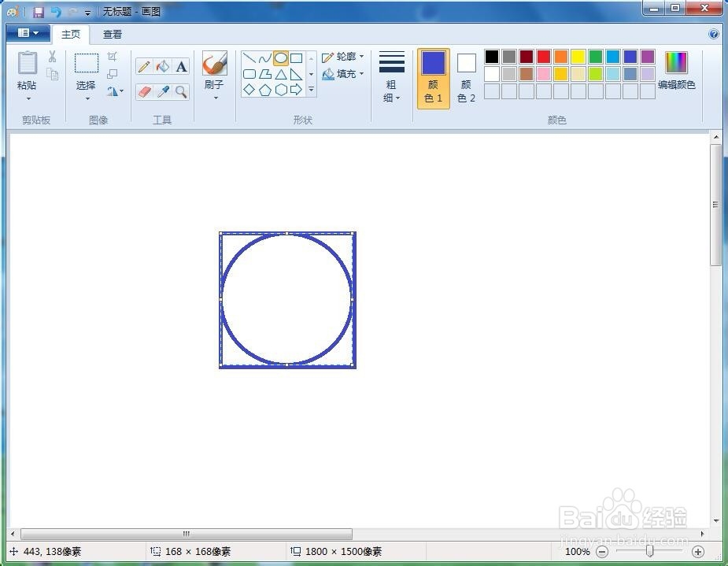Choose the Diamond shape
This screenshot has width=728, height=566.
[x=249, y=90]
